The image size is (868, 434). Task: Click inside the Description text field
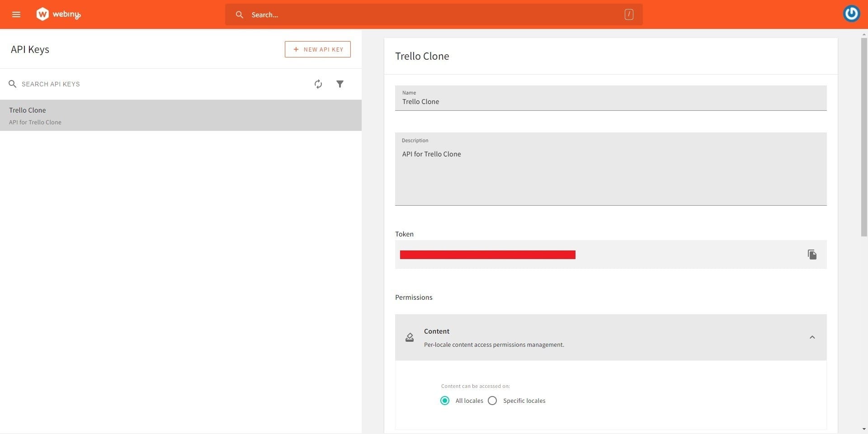610,169
